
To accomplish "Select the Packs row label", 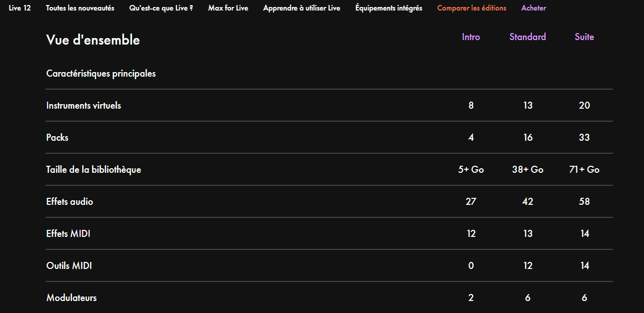I will (x=58, y=138).
